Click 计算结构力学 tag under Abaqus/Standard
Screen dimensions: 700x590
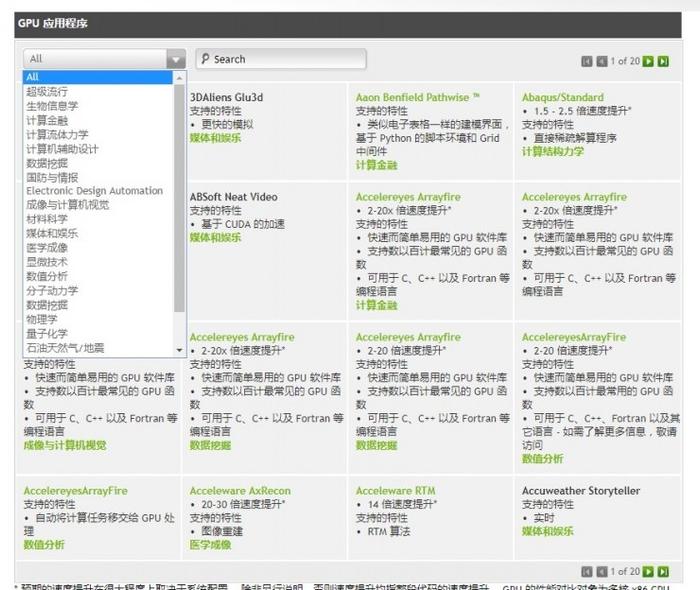[x=553, y=152]
